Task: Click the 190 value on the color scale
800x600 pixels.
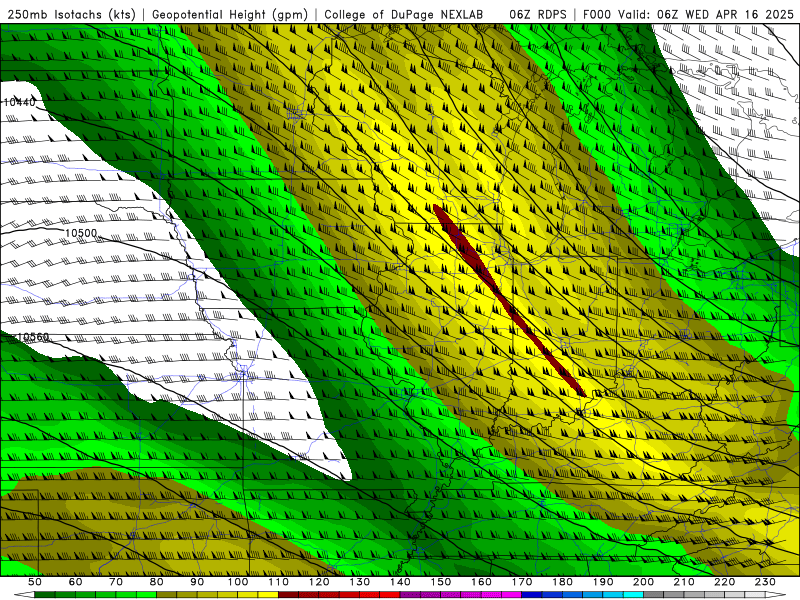Action: point(604,582)
